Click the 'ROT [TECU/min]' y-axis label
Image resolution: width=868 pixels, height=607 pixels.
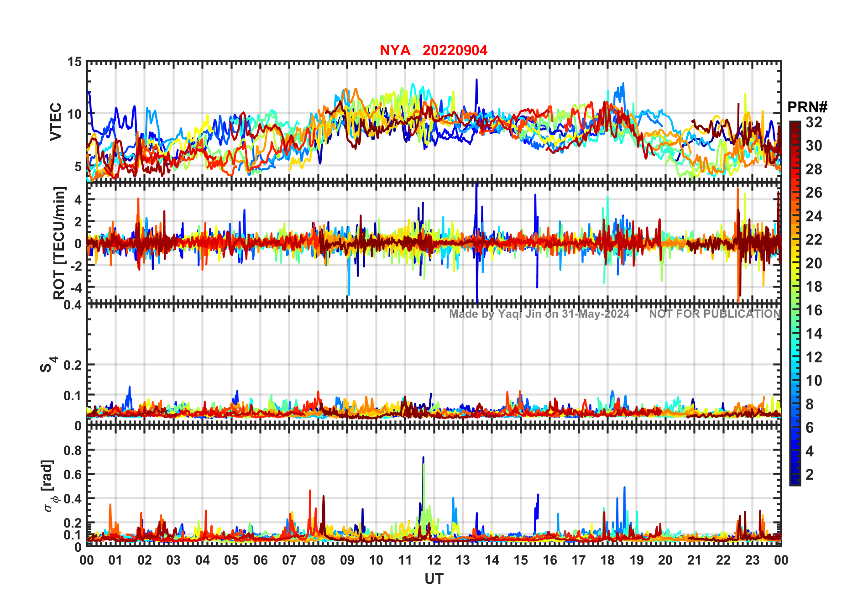(59, 243)
